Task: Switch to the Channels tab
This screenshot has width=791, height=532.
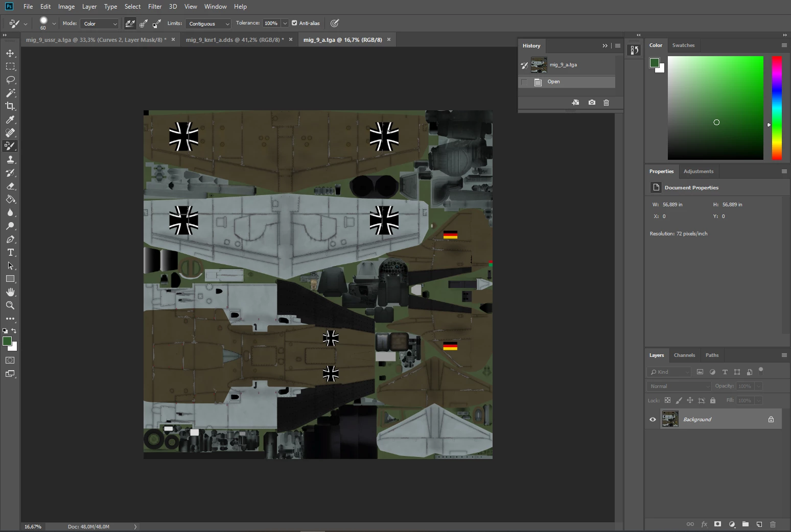Action: (x=684, y=355)
